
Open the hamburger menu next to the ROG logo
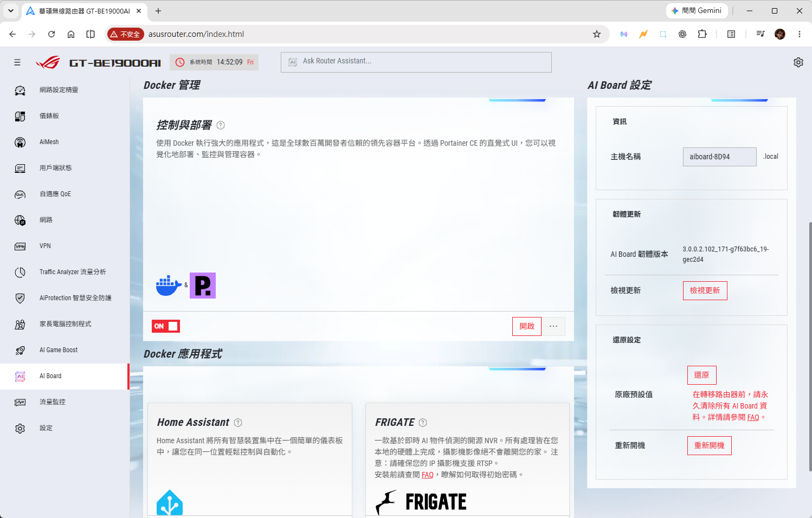17,62
